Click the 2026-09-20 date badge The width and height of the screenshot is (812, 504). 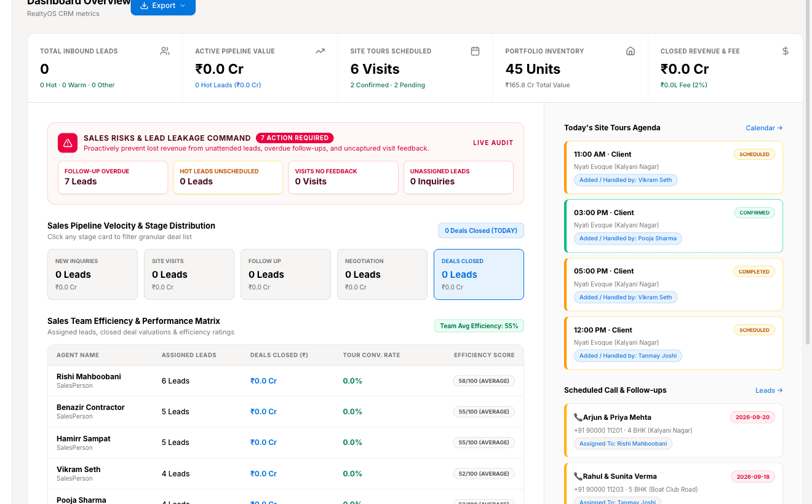pos(753,417)
